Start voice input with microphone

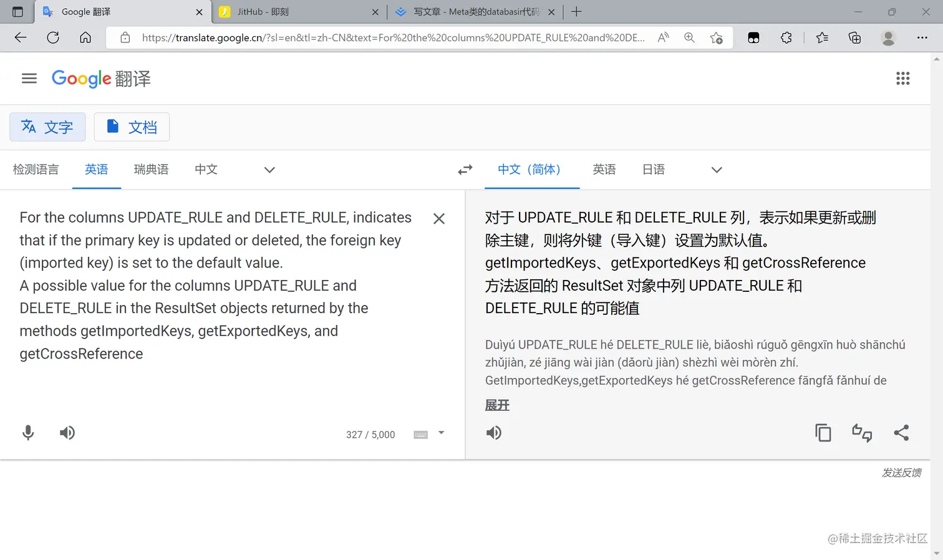pyautogui.click(x=28, y=433)
